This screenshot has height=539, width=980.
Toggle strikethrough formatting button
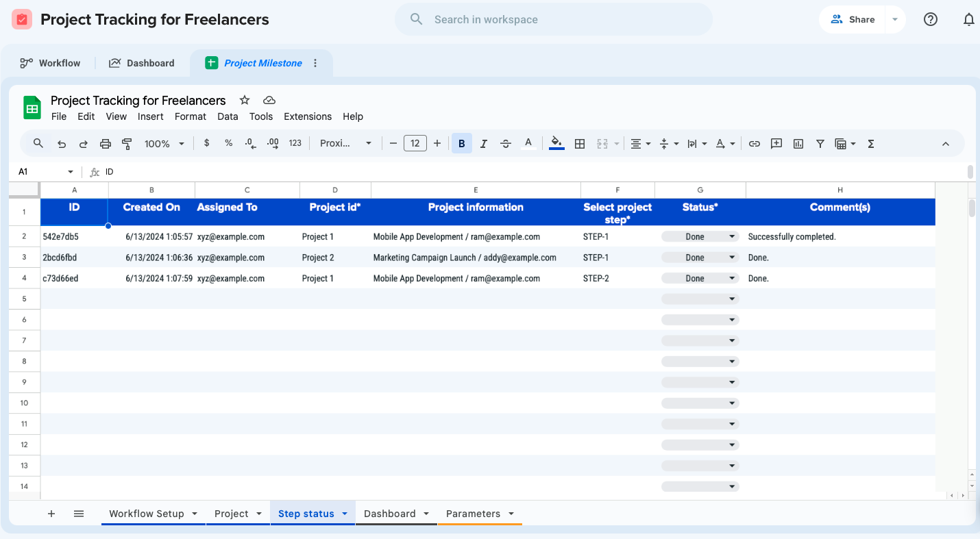506,144
